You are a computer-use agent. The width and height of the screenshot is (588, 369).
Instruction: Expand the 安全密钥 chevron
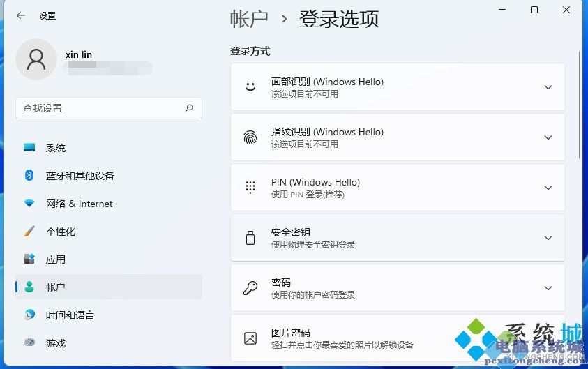click(x=548, y=238)
